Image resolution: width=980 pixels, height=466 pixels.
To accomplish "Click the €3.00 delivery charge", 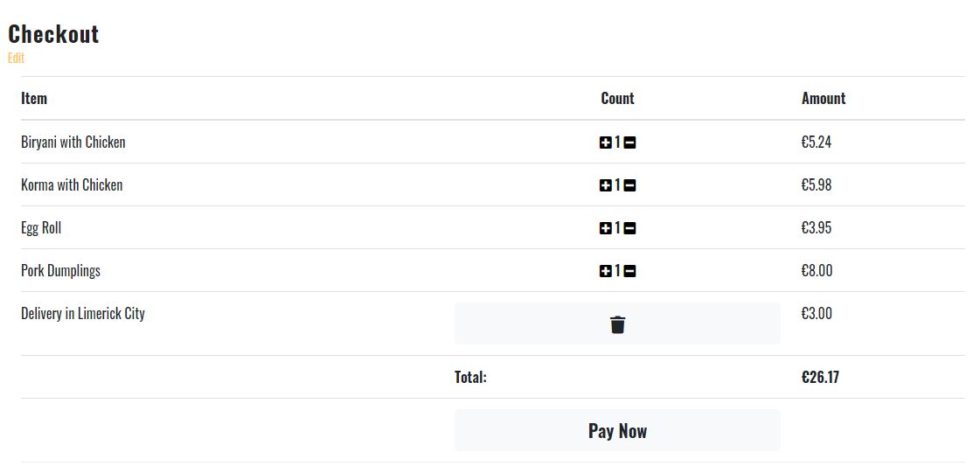I will point(817,314).
